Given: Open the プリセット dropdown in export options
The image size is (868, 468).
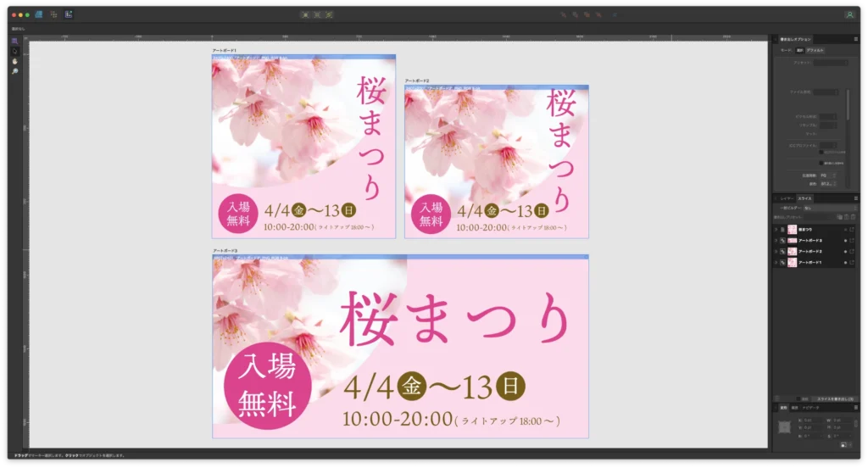Looking at the screenshot, I should (825, 63).
